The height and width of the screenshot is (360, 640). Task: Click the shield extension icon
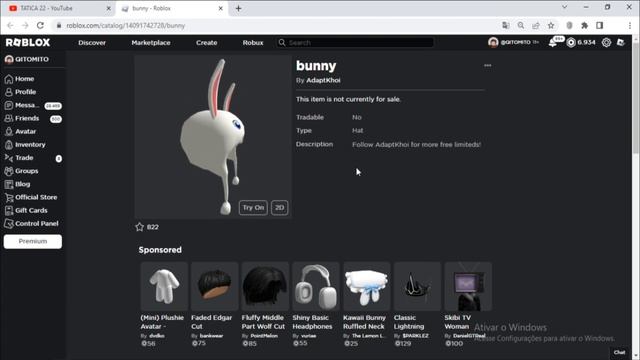[569, 25]
